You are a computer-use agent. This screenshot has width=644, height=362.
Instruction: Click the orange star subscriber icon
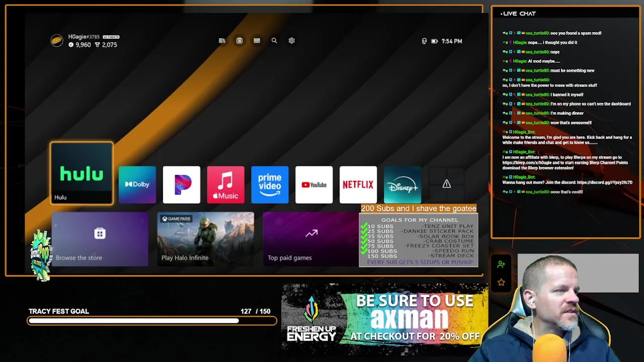(501, 283)
